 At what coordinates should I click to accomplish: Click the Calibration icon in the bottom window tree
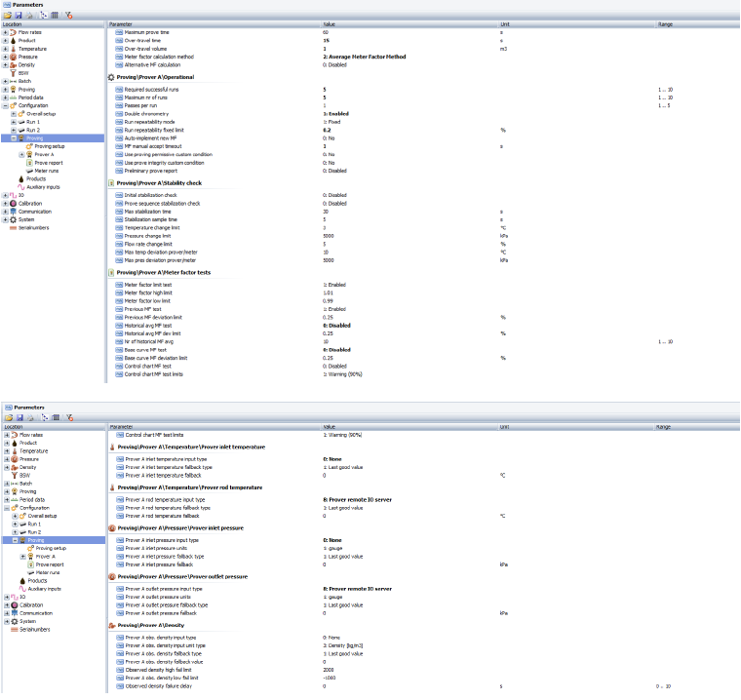15,605
